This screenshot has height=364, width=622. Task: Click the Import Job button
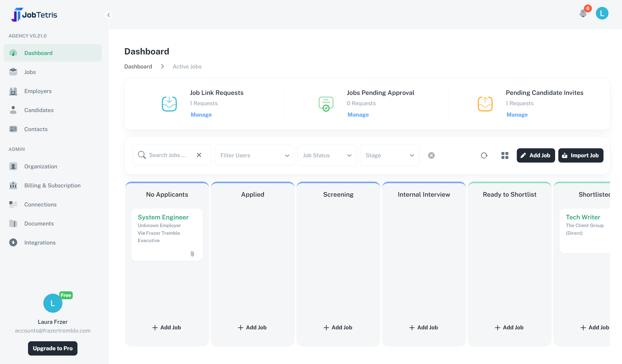pos(580,155)
